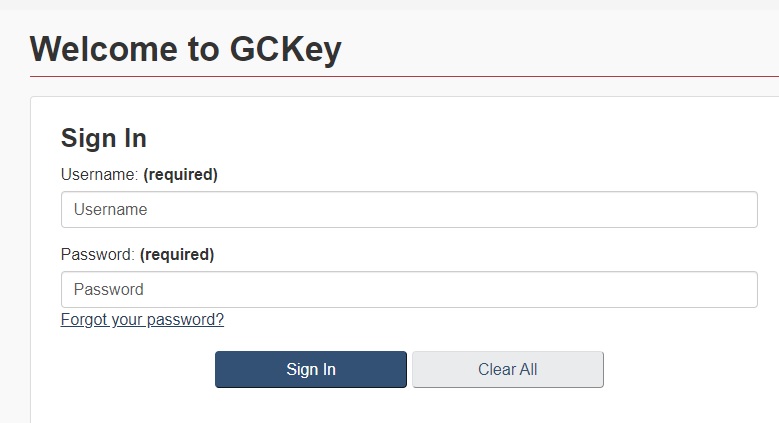Click the (required) text beside Username
The width and height of the screenshot is (779, 423).
point(180,174)
